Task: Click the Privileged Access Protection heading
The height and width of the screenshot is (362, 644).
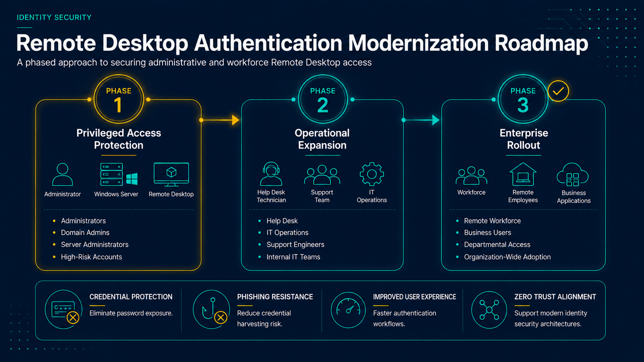Action: click(119, 139)
